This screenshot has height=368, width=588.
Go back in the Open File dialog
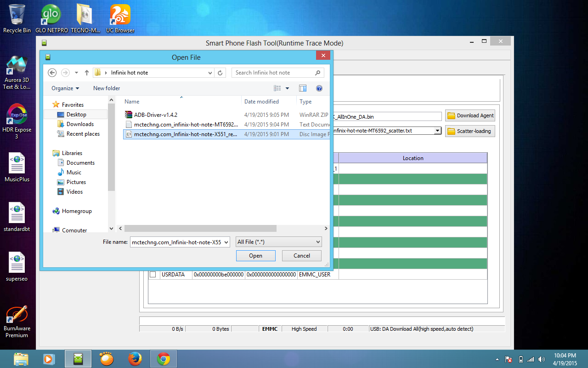click(52, 73)
